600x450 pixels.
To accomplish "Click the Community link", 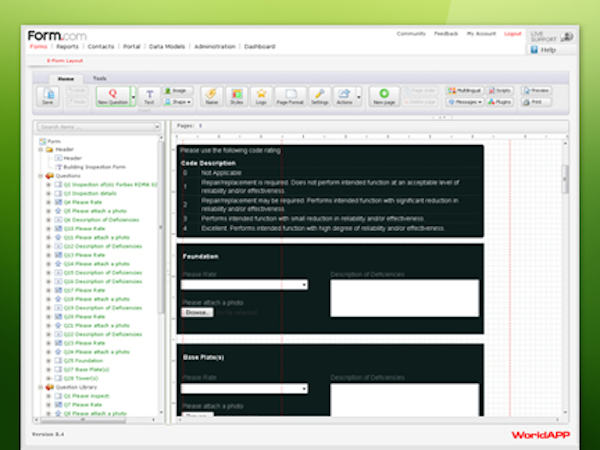I will click(x=411, y=34).
